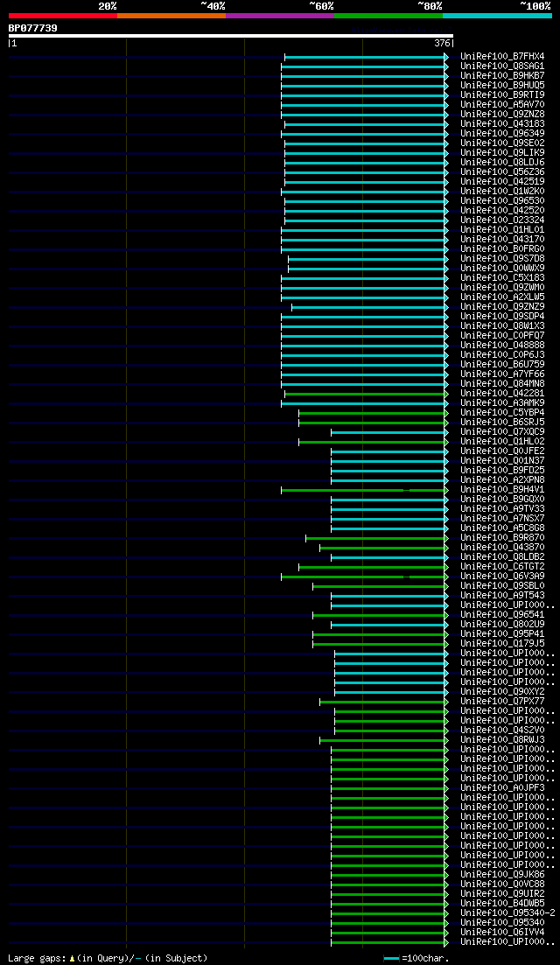Click the UniRef100_Q8W1X3 label
This screenshot has height=965, width=560.
(x=502, y=326)
